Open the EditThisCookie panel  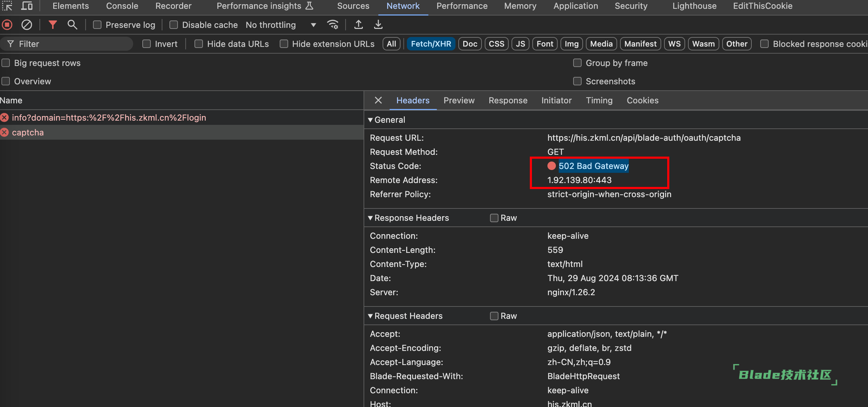(763, 6)
